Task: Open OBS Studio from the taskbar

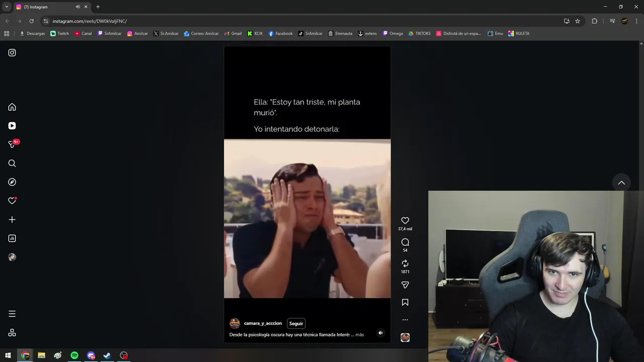Action: [x=124, y=355]
